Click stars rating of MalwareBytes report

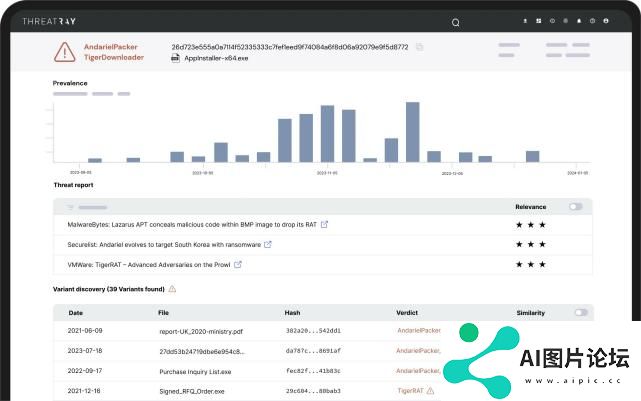tap(531, 224)
